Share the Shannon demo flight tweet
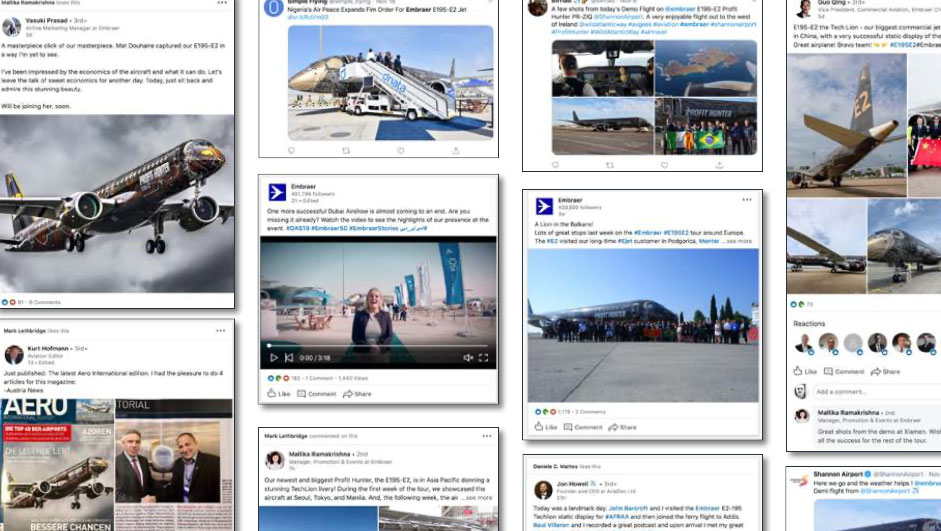This screenshot has height=531, width=941. point(718,164)
